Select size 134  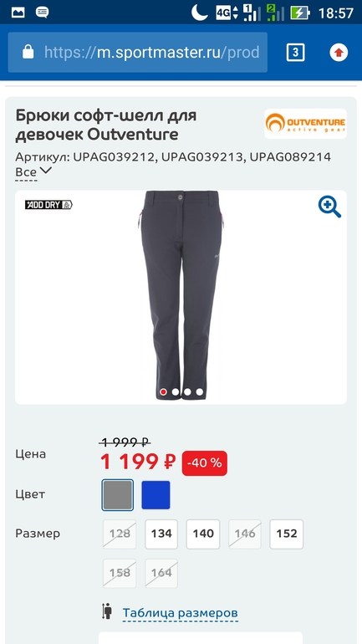[161, 534]
